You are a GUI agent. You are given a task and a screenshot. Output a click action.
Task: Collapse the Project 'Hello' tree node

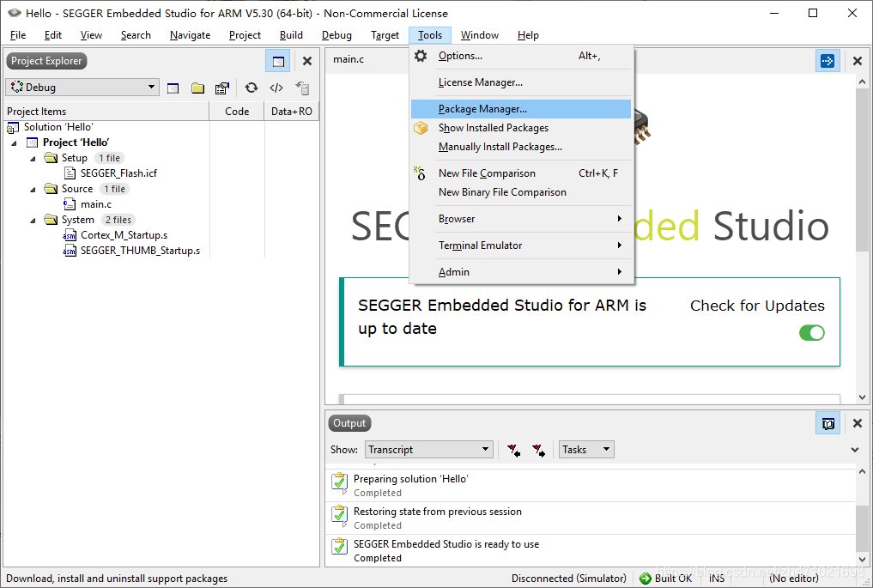point(14,143)
